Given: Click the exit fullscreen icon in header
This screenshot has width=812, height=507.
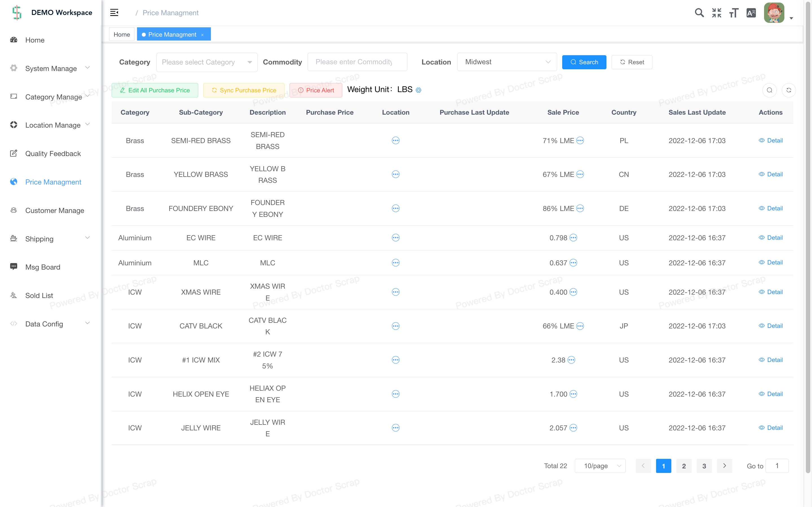Looking at the screenshot, I should point(716,13).
